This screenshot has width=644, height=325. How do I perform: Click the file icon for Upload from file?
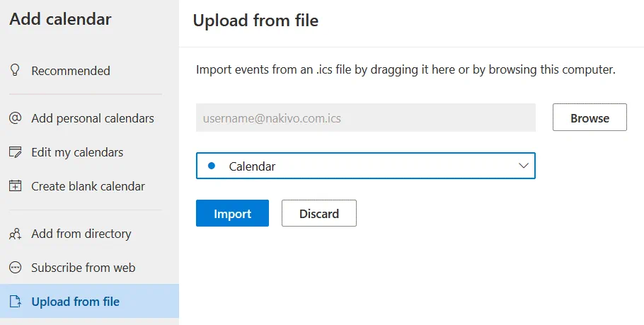pyautogui.click(x=15, y=302)
